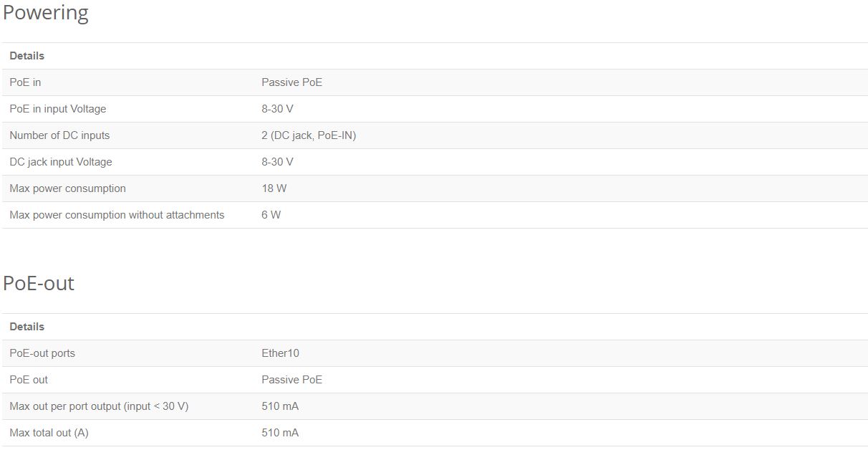Image resolution: width=868 pixels, height=450 pixels.
Task: Click the Powering section heading
Action: pyautogui.click(x=46, y=14)
